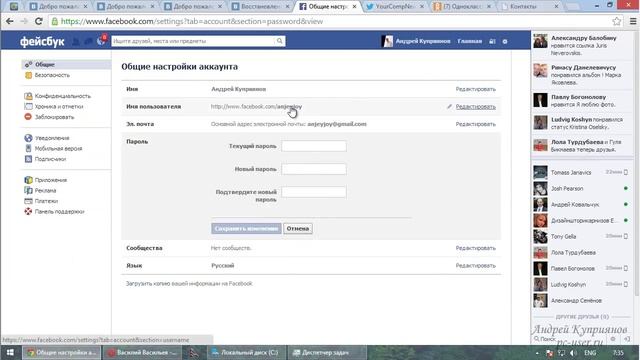Screen dimensions: 640x360
Task: Open Хроника и отметки settings
Action: click(x=59, y=107)
